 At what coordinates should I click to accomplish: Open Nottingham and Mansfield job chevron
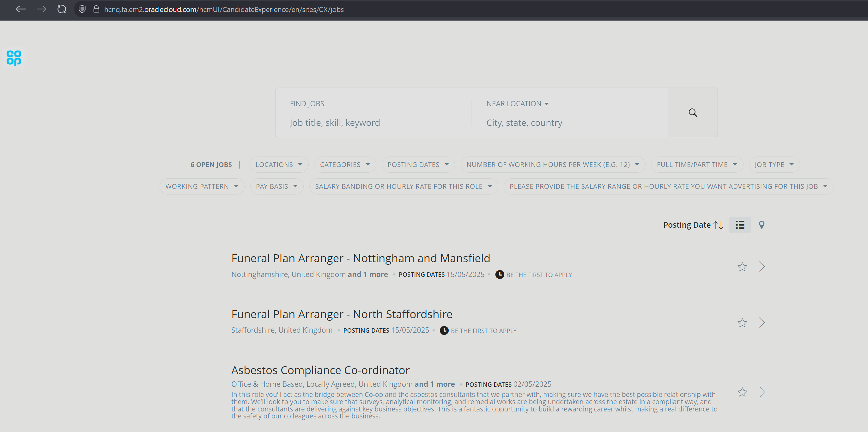762,267
